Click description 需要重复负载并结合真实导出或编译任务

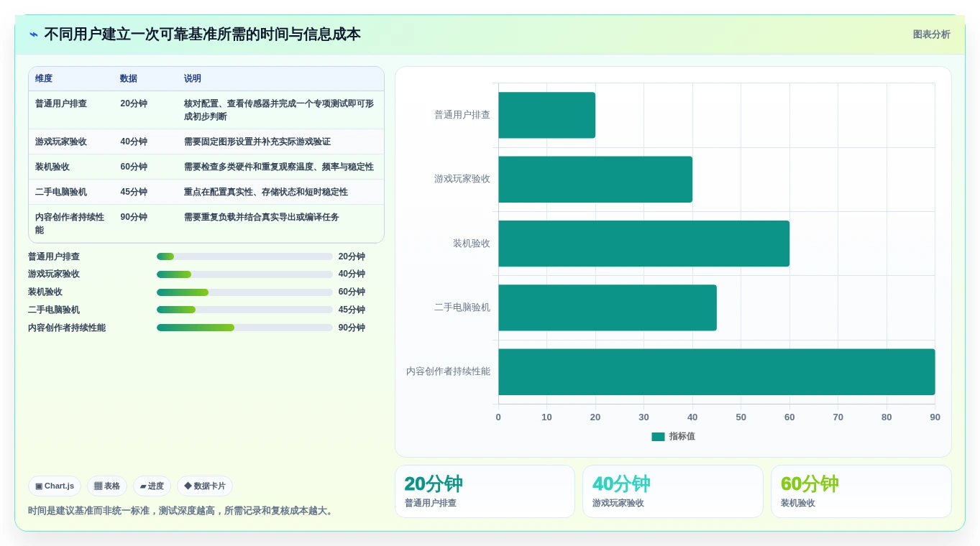pos(262,217)
